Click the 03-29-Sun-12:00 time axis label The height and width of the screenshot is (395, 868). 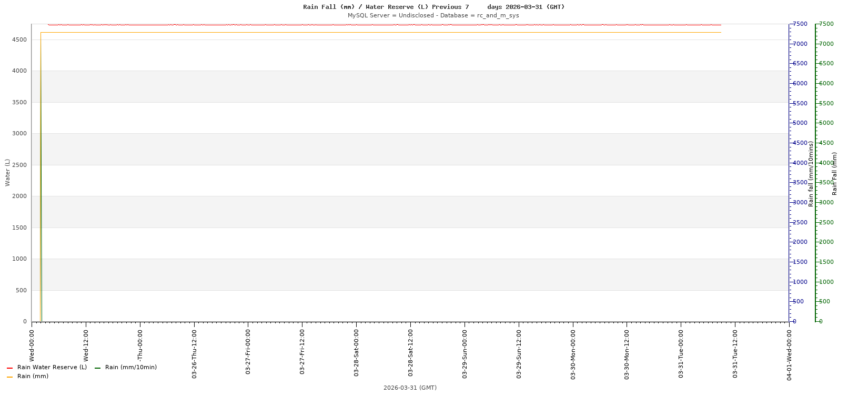coord(519,353)
